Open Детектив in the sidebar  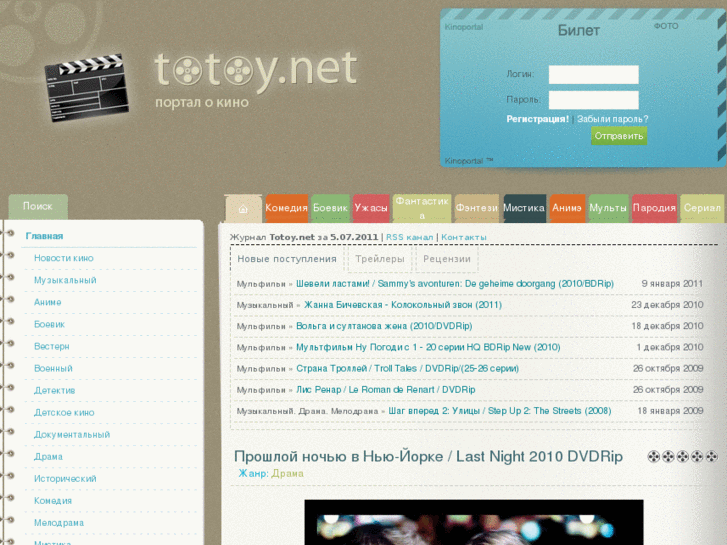[55, 391]
